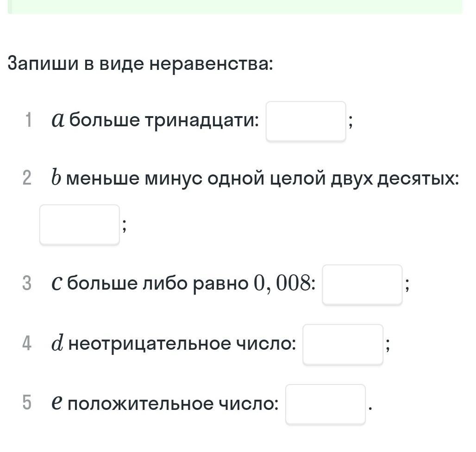476x452 pixels.
Task: Click the item number 3 label
Action: click(27, 284)
